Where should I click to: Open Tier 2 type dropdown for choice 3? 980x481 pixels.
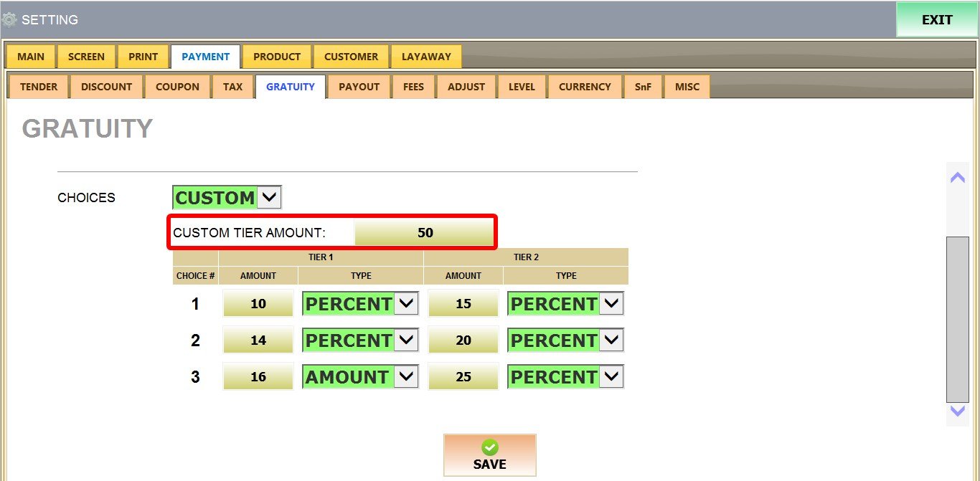pos(565,377)
